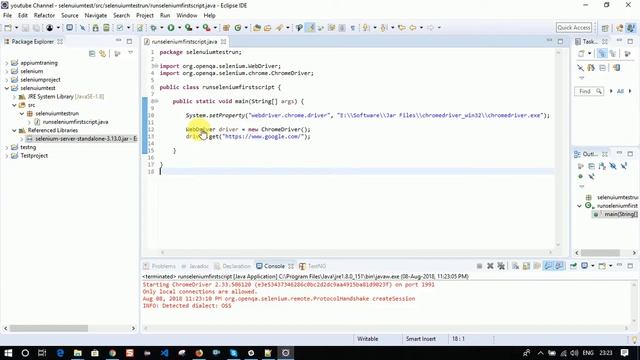Click the Open Perspective icon
This screenshot has width=640, height=360.
click(605, 28)
